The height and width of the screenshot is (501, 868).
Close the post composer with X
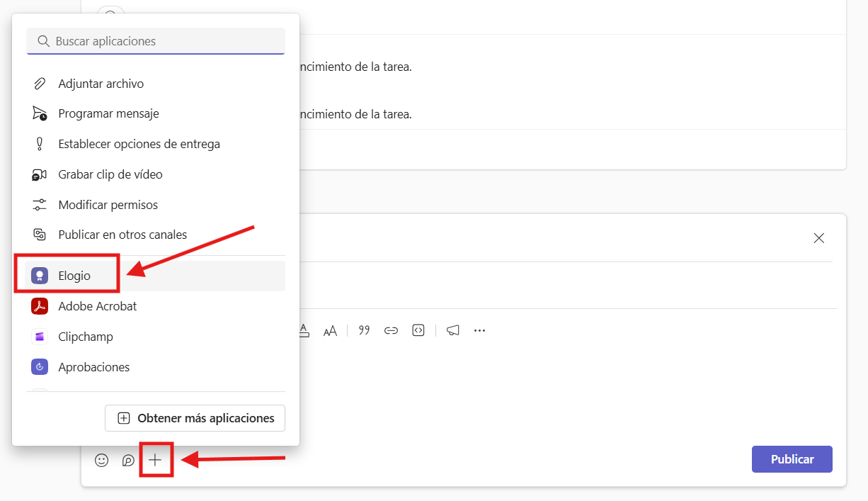point(819,238)
